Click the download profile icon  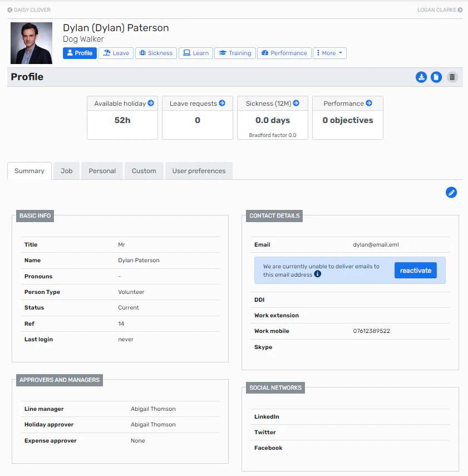coord(421,77)
